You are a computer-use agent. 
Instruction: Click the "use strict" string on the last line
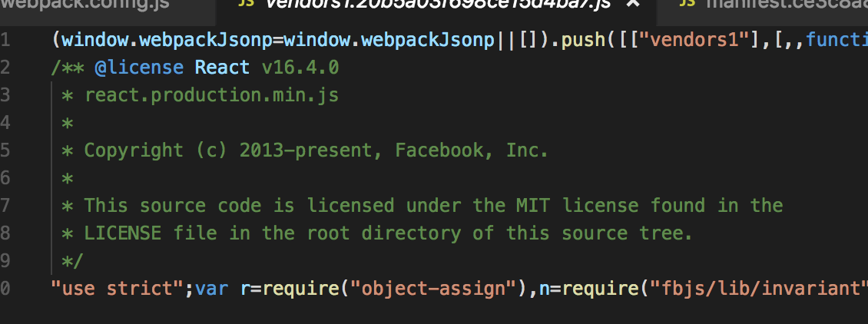pyautogui.click(x=117, y=289)
